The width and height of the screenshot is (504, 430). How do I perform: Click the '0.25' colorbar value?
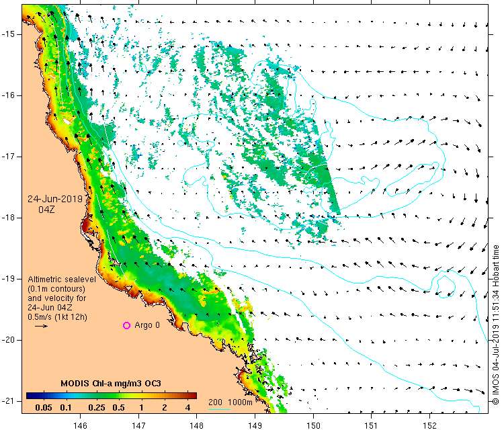(97, 408)
